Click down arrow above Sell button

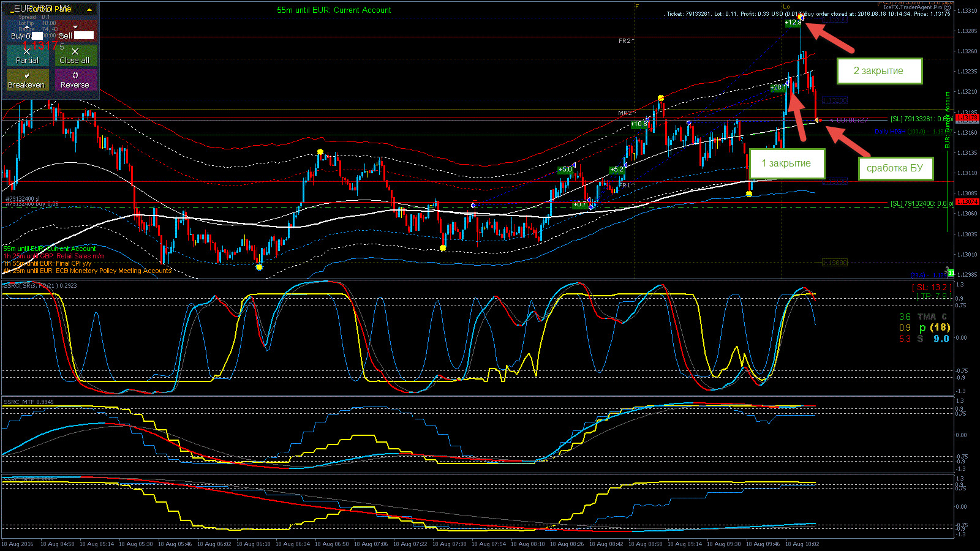75,27
